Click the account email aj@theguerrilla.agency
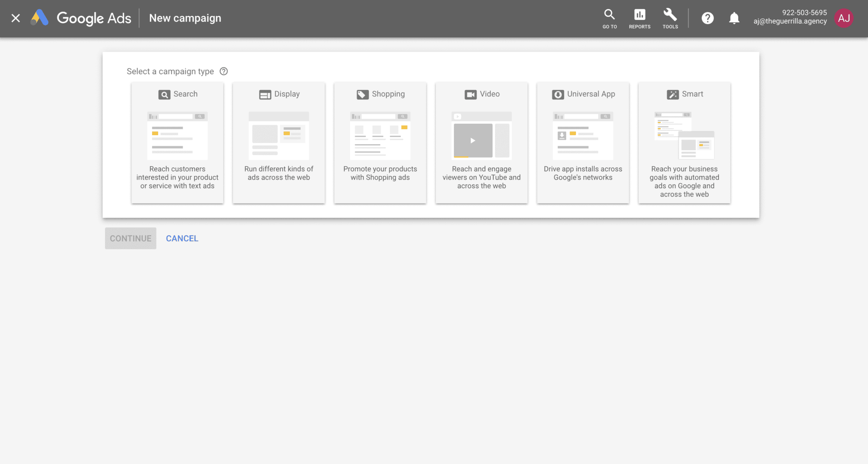 click(x=790, y=21)
